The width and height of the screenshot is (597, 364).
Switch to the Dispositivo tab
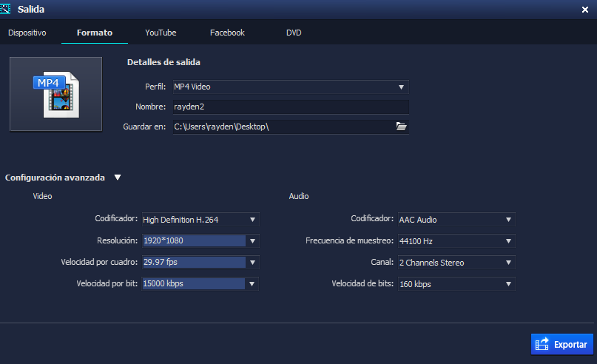tap(27, 33)
